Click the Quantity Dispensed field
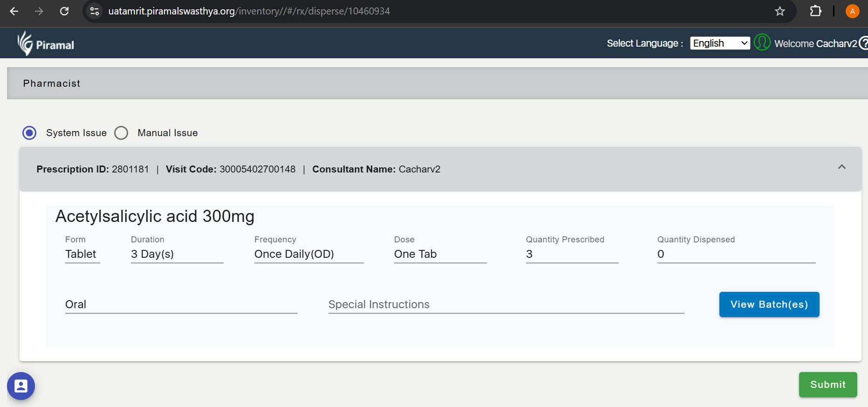This screenshot has height=407, width=868. point(736,254)
